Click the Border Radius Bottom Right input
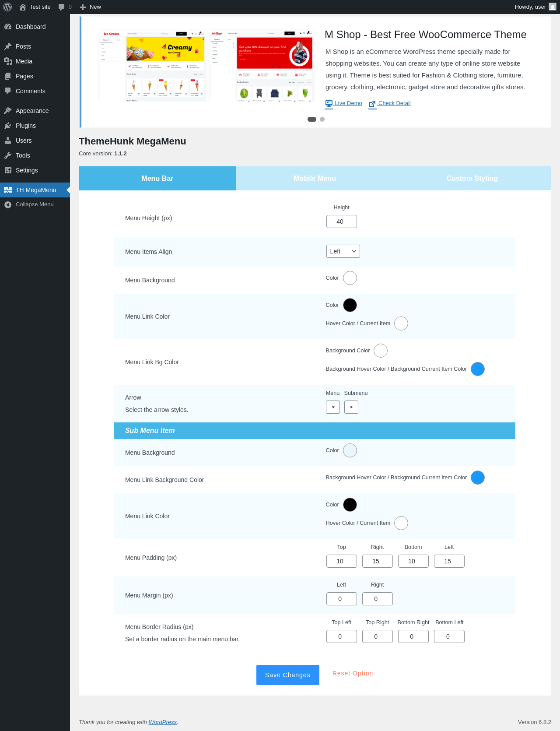560x731 pixels. tap(413, 636)
